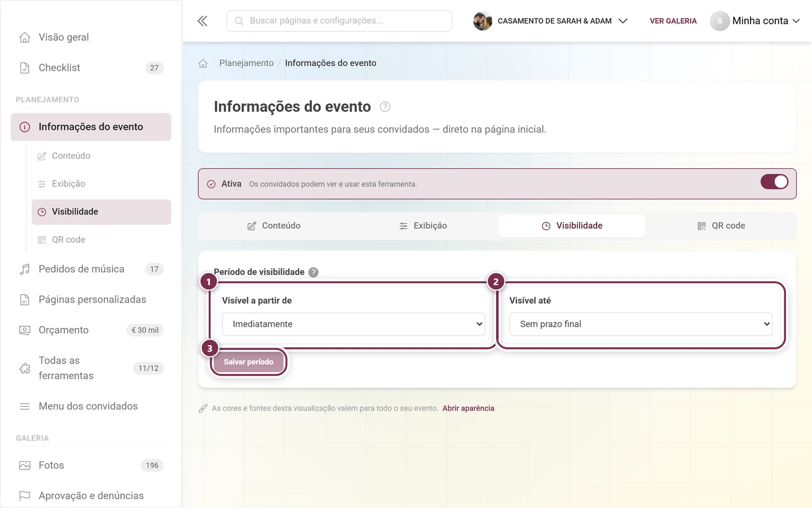Switch to the Visibilidade tab
812x508 pixels.
tap(572, 226)
